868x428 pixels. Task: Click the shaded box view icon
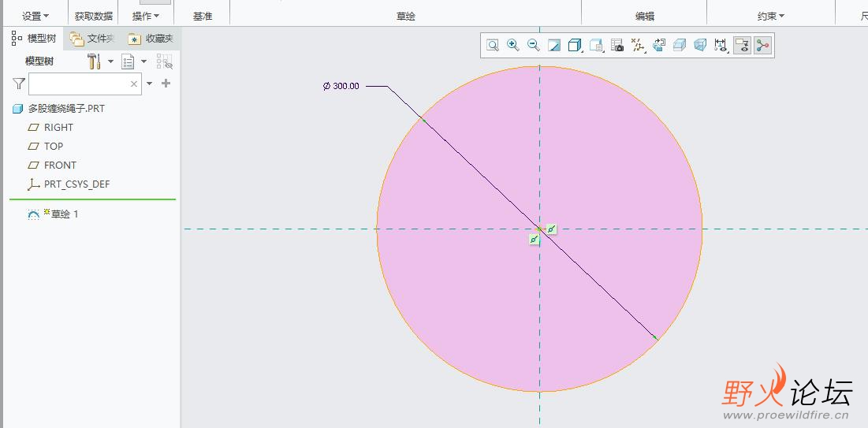[x=680, y=46]
